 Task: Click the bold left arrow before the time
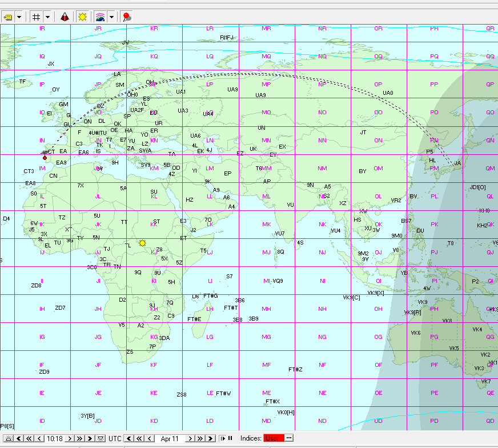tap(19, 438)
